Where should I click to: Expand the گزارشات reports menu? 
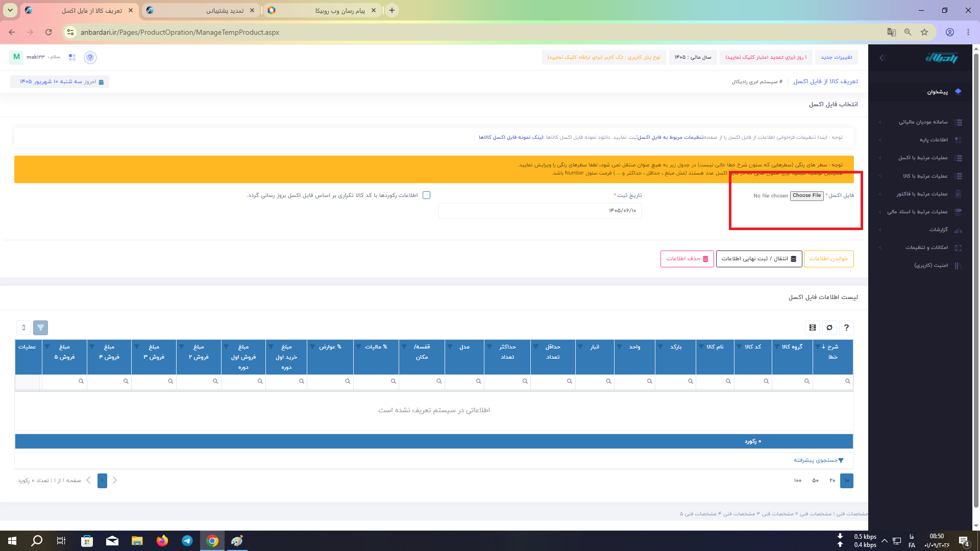click(x=921, y=230)
